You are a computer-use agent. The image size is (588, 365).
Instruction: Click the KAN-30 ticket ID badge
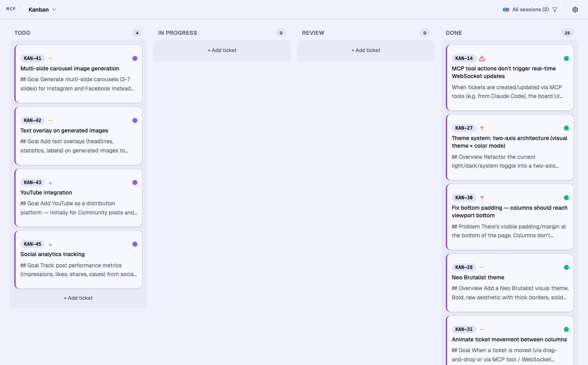pos(464,198)
